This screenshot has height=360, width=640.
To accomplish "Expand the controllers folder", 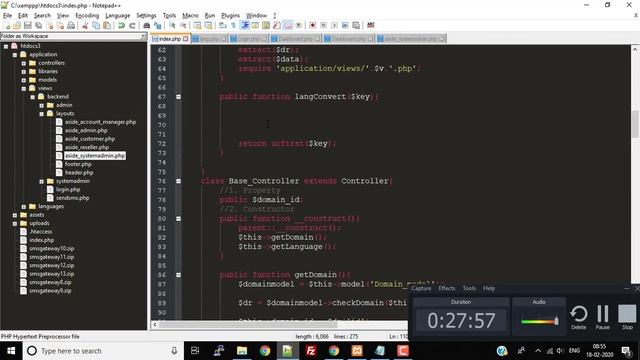I will pos(24,63).
